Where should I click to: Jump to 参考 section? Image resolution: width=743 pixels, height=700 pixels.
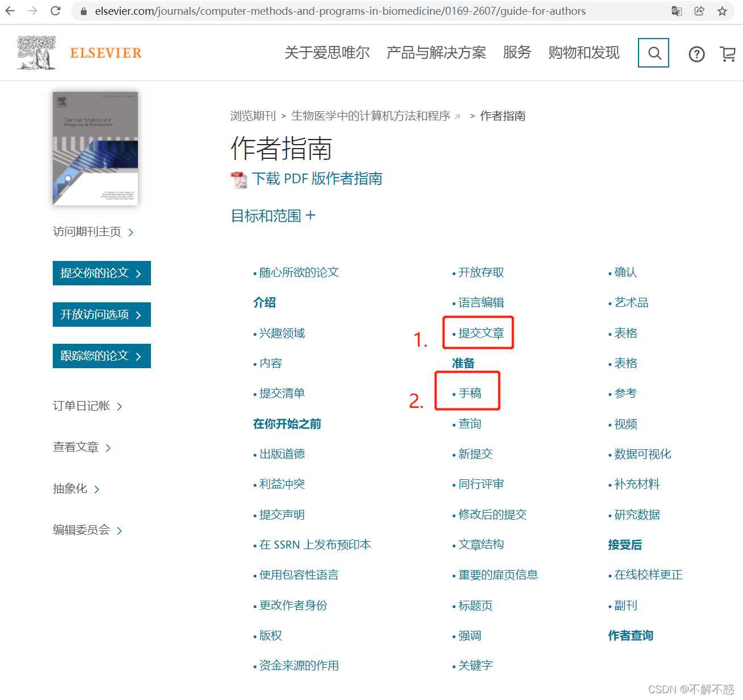point(626,393)
